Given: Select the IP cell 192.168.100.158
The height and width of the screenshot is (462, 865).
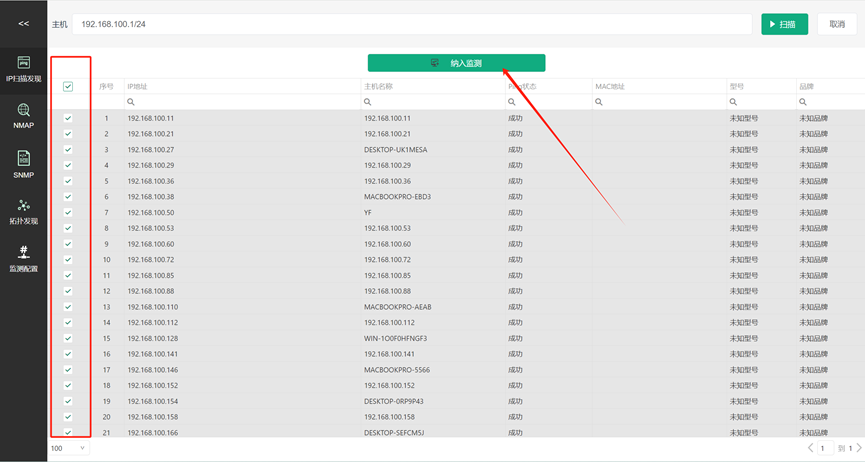Looking at the screenshot, I should click(152, 417).
